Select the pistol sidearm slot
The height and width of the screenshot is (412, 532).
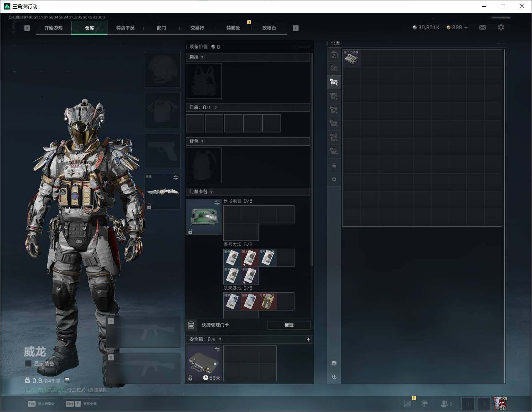pos(162,151)
